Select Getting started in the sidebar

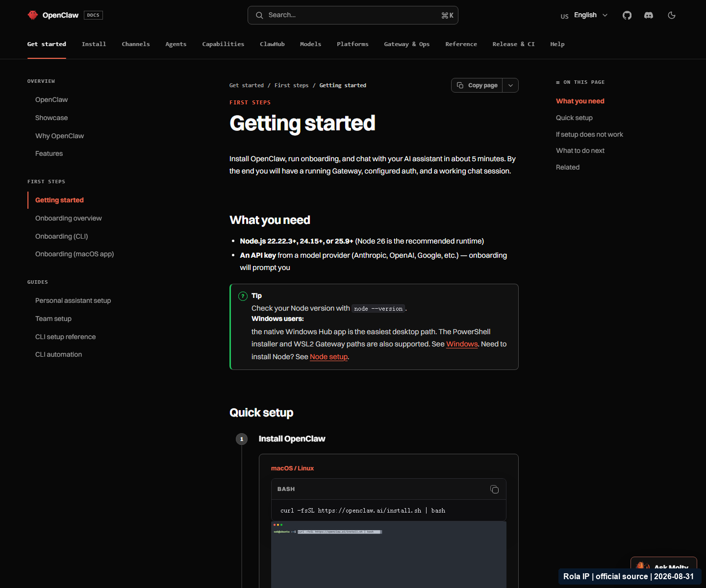(x=59, y=200)
